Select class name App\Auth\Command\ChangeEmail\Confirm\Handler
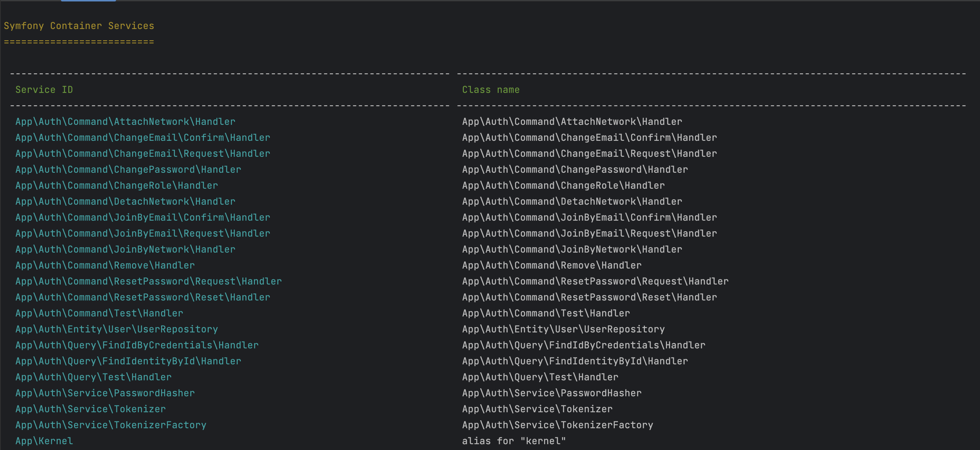 pyautogui.click(x=590, y=138)
